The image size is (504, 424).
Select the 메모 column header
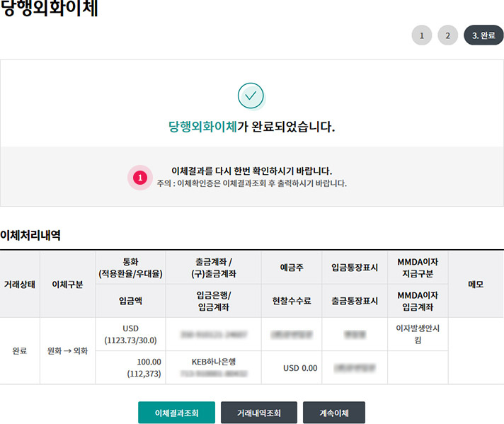point(476,284)
